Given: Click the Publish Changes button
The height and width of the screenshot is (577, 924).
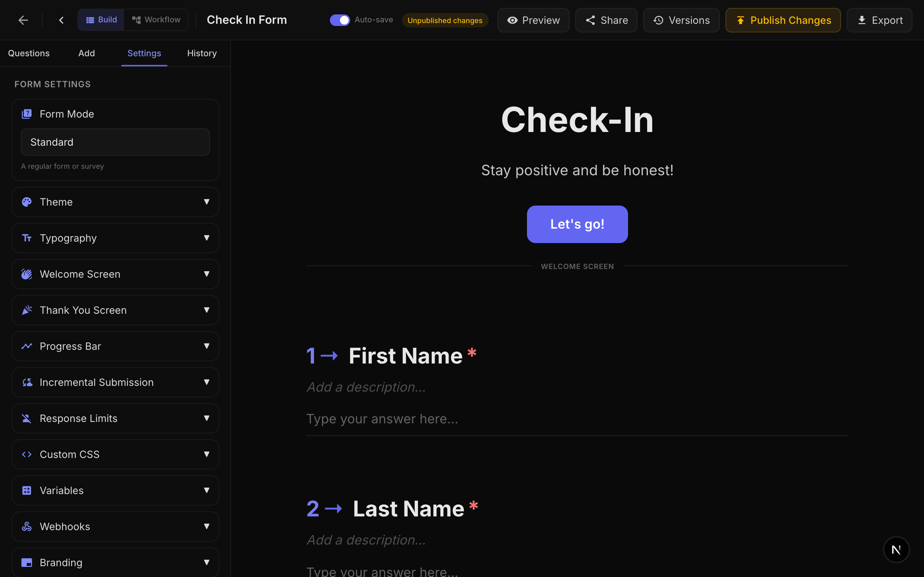Looking at the screenshot, I should 783,20.
